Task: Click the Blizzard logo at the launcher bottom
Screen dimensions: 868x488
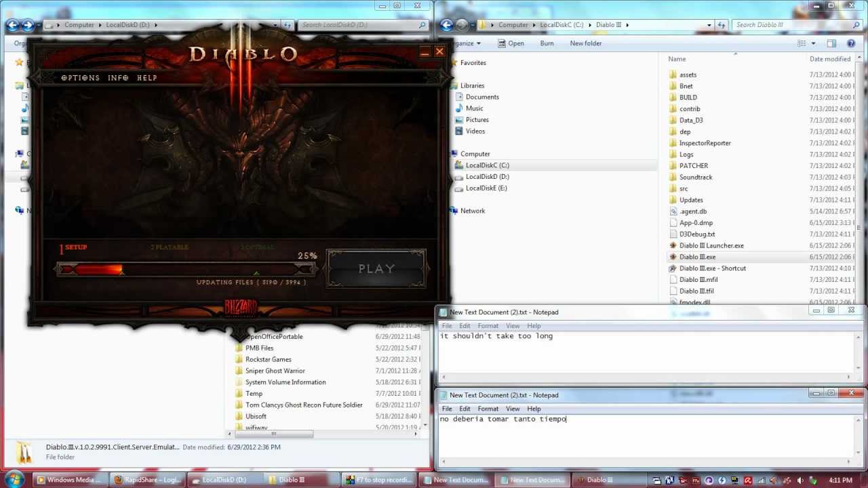Action: coord(241,308)
